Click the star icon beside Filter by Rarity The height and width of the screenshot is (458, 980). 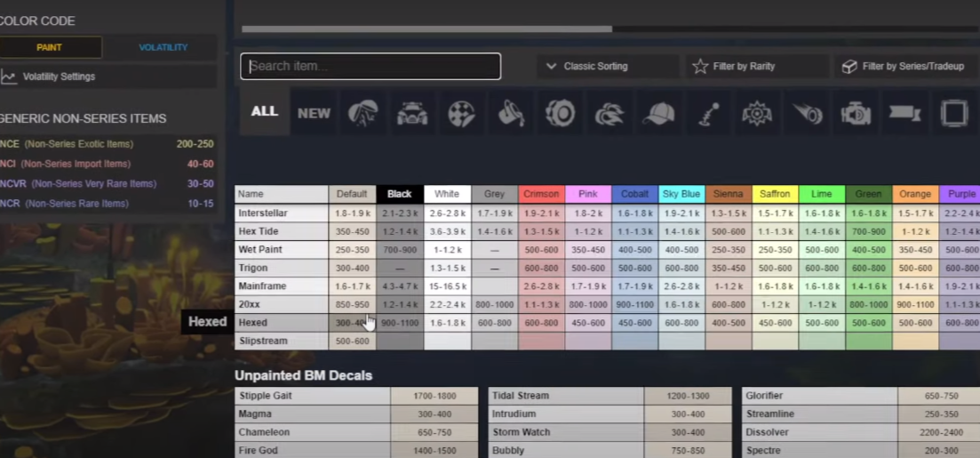[700, 67]
